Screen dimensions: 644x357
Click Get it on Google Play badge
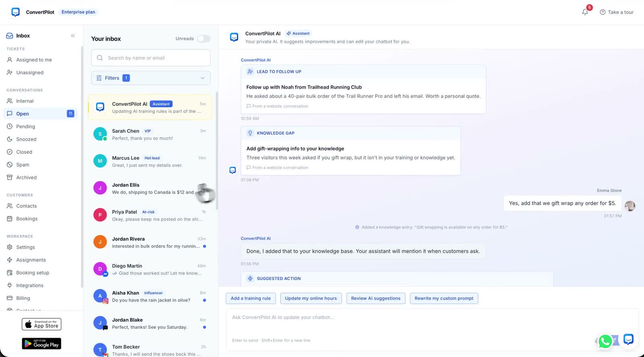[x=41, y=344]
